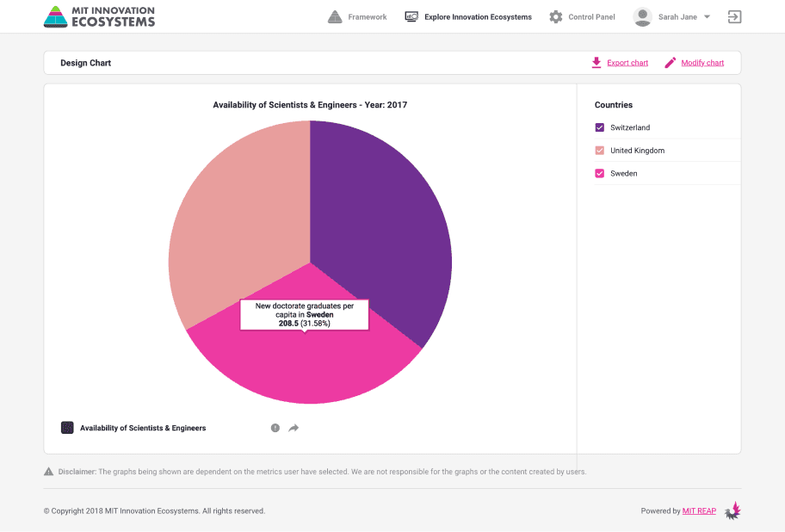
Task: Open the Control Panel menu item
Action: click(x=591, y=17)
